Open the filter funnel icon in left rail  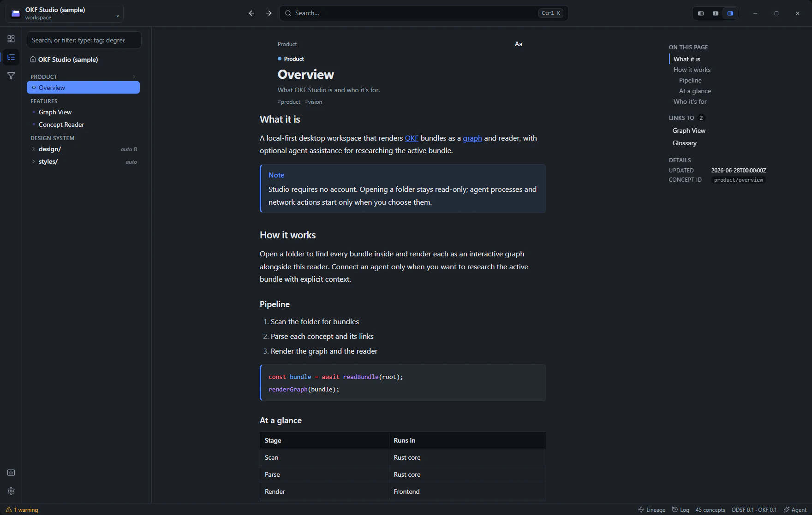11,76
